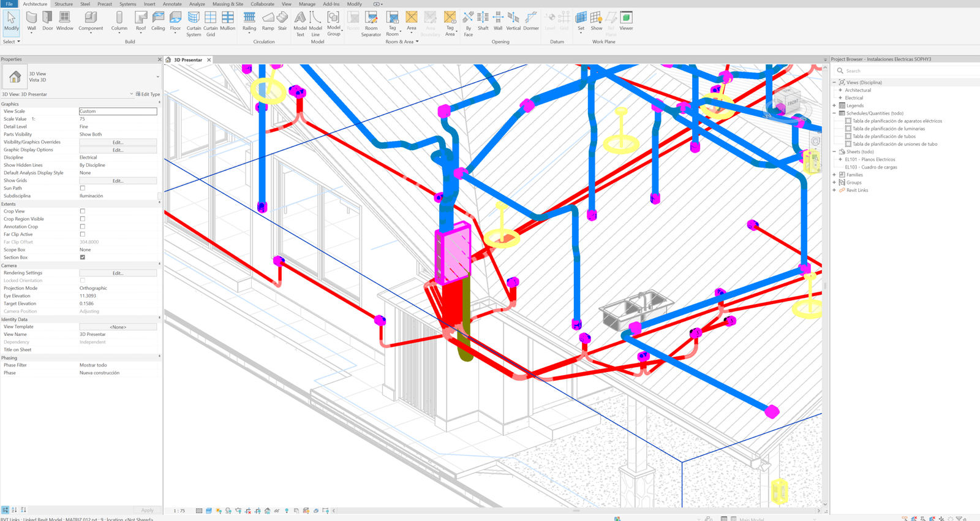
Task: Go to the Annotate ribbon tab
Action: coord(172,4)
